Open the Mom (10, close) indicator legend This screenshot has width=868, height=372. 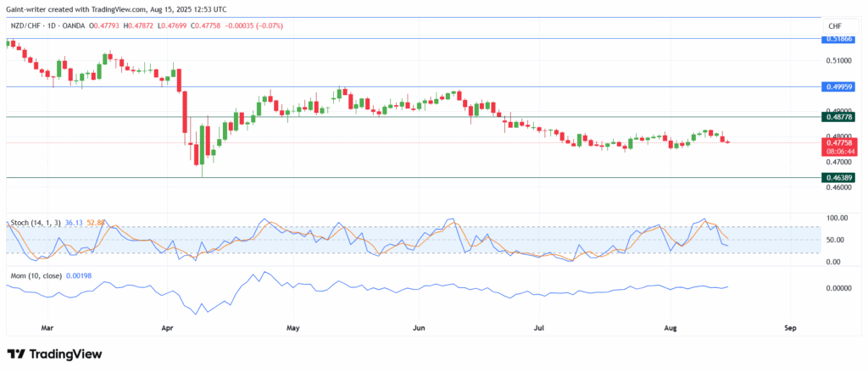point(36,275)
